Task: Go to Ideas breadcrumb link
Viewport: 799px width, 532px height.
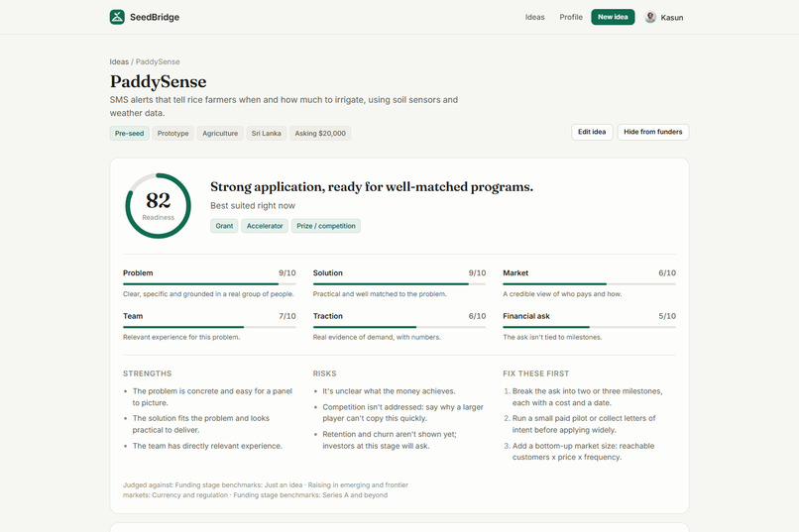Action: (x=119, y=61)
